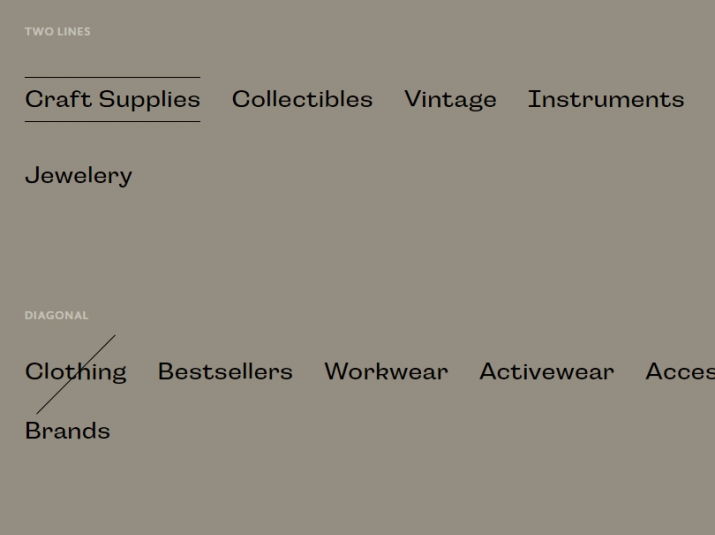Click the partially visible Accessories item

[x=680, y=371]
